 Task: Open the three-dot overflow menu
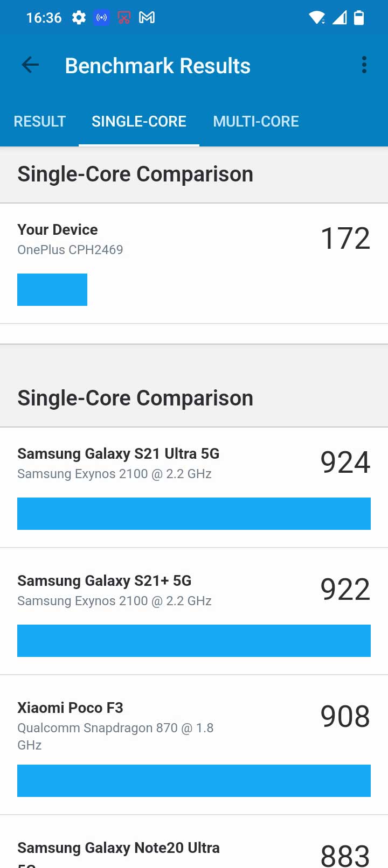coord(364,65)
